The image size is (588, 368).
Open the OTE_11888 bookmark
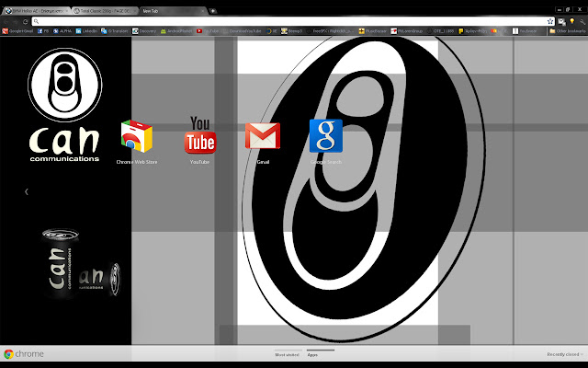click(441, 31)
